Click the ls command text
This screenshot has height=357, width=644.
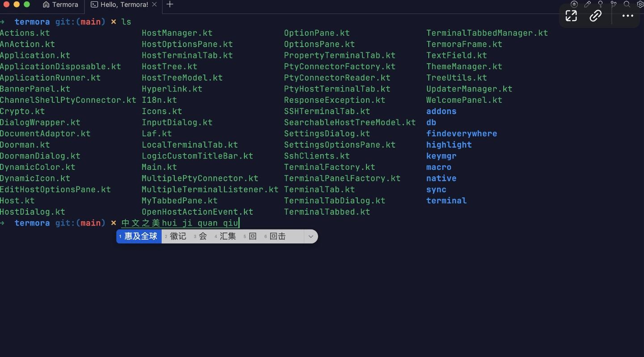click(126, 22)
